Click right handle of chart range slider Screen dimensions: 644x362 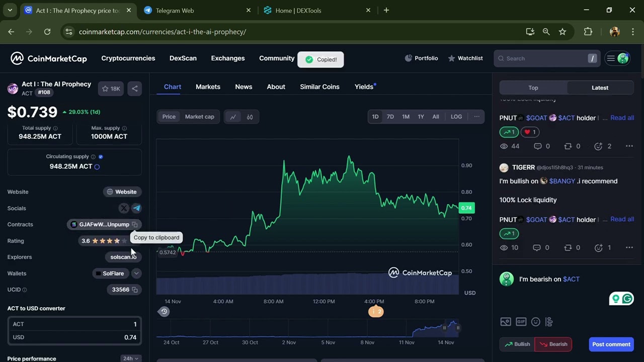(x=458, y=328)
